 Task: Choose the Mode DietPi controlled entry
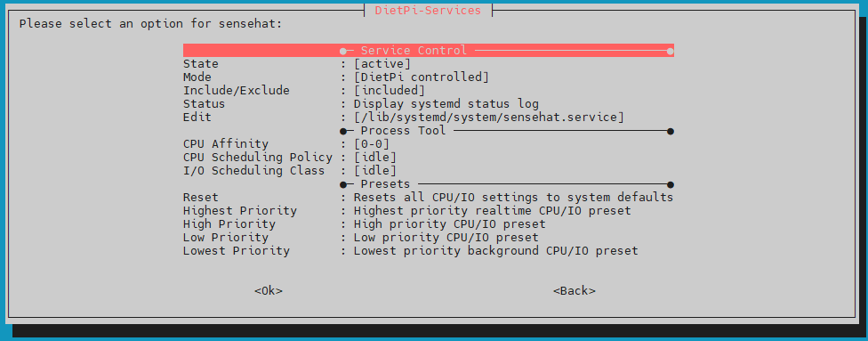[x=429, y=77]
